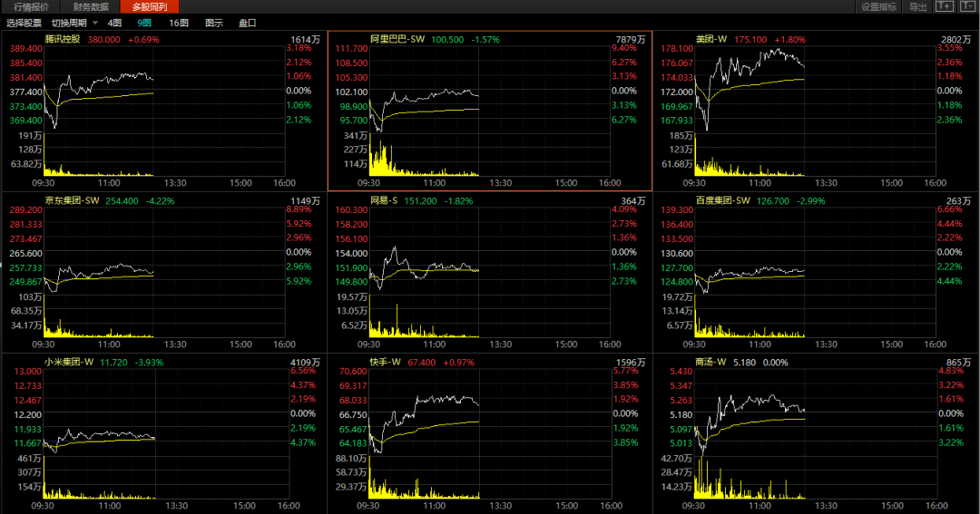Select the 小米集团-W stock title
Screen dimensions: 980x514
[x=69, y=363]
